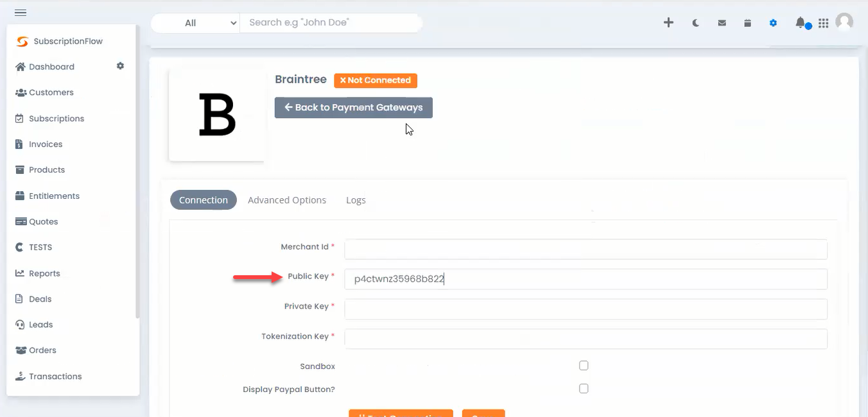Click the Invoices document icon
The image size is (868, 417).
click(19, 144)
